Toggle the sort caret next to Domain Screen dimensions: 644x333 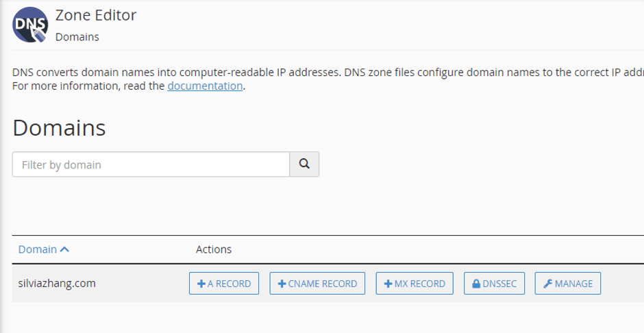(x=64, y=249)
